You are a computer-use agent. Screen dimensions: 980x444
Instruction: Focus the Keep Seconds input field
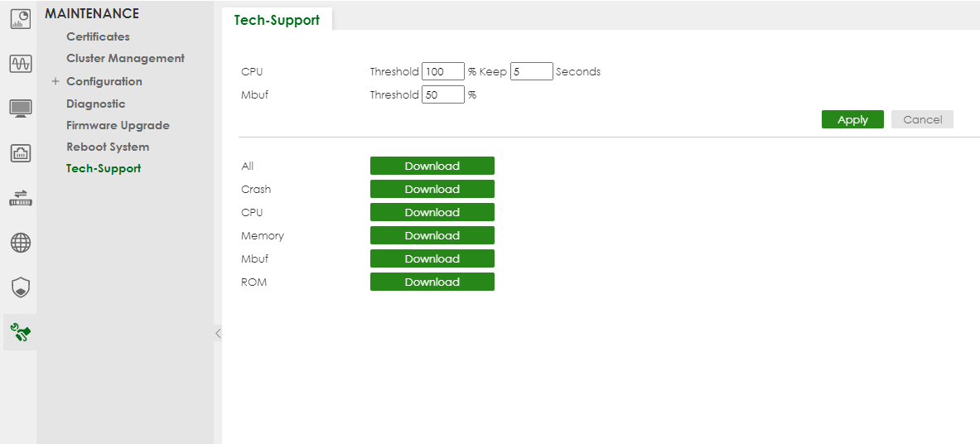pos(531,72)
